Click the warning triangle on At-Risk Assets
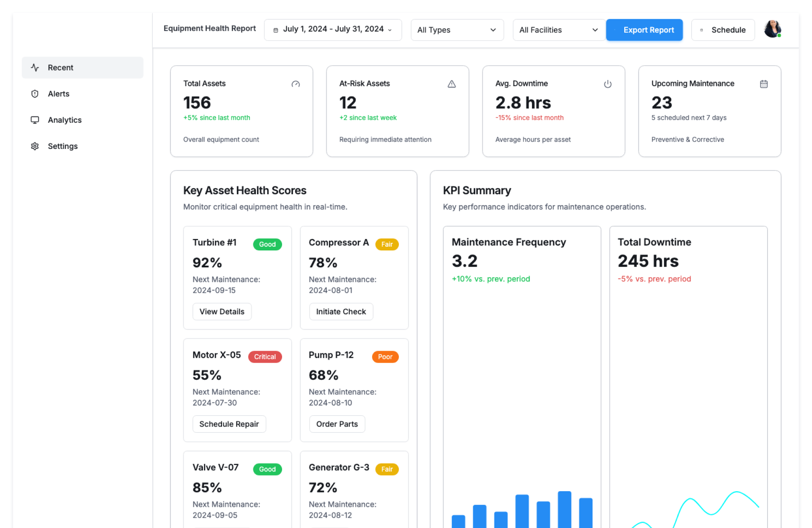 (x=452, y=84)
